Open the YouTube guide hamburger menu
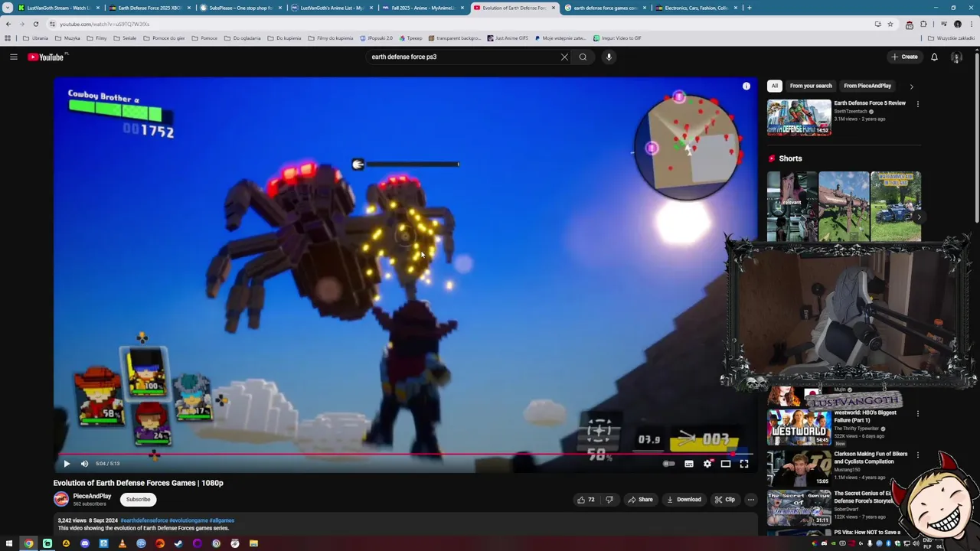 [x=13, y=57]
